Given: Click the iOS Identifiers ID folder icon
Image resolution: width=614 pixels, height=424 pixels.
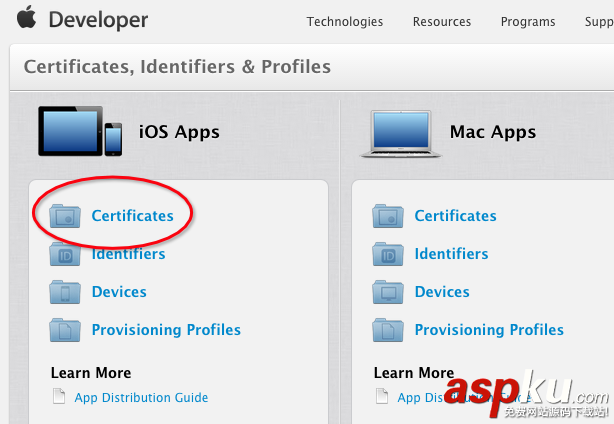Looking at the screenshot, I should click(x=65, y=254).
